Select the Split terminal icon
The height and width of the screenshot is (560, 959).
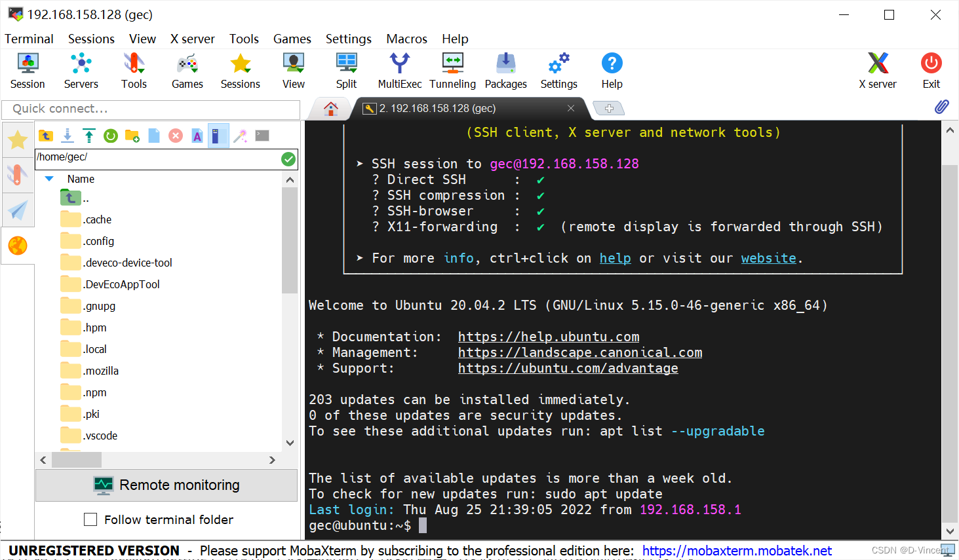(x=346, y=71)
